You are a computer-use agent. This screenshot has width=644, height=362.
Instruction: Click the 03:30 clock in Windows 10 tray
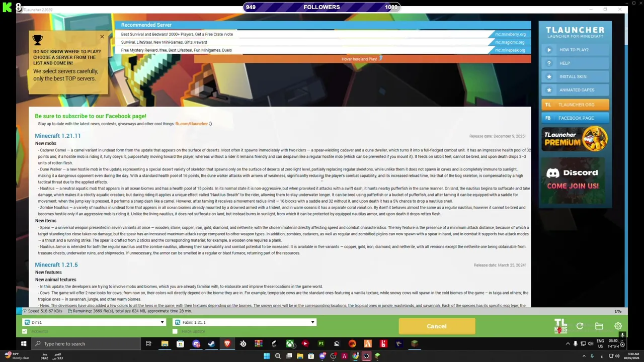[613, 344]
